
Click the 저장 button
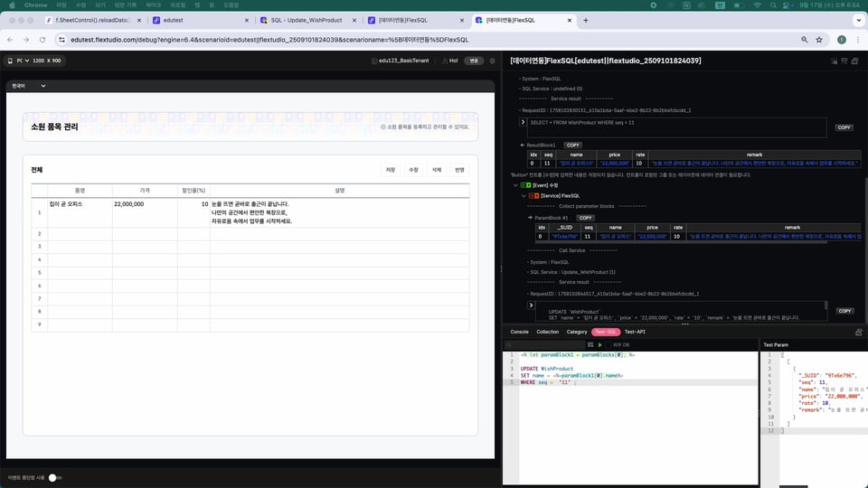click(391, 170)
